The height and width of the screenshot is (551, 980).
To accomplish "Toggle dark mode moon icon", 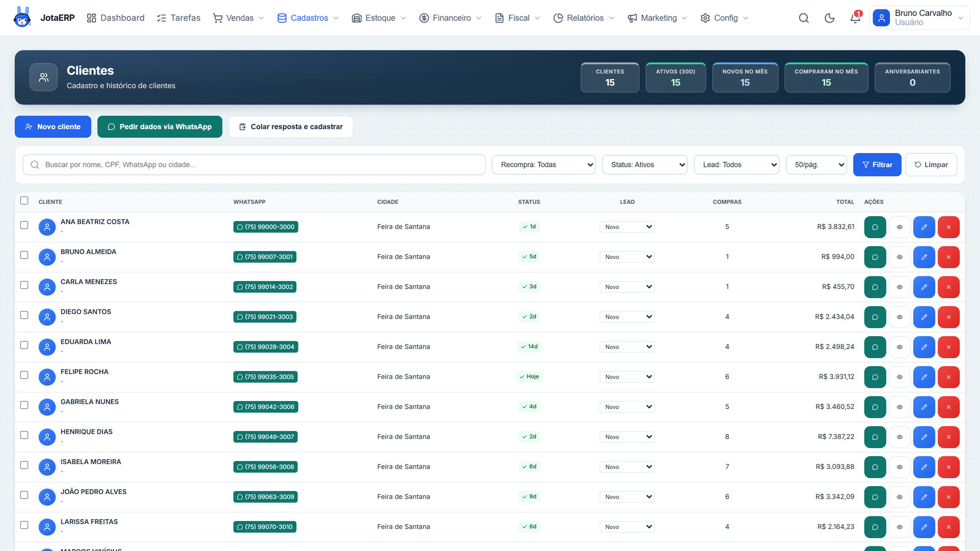I will [x=829, y=18].
